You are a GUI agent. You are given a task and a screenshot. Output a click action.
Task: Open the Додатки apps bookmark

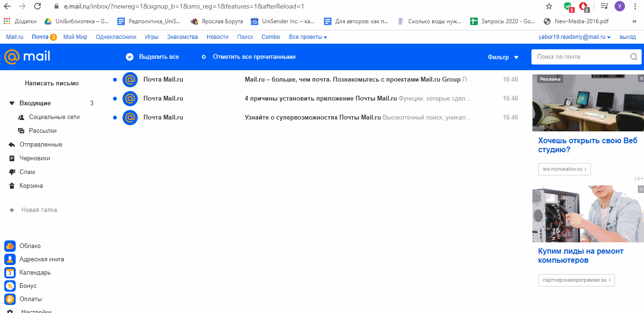(20, 21)
